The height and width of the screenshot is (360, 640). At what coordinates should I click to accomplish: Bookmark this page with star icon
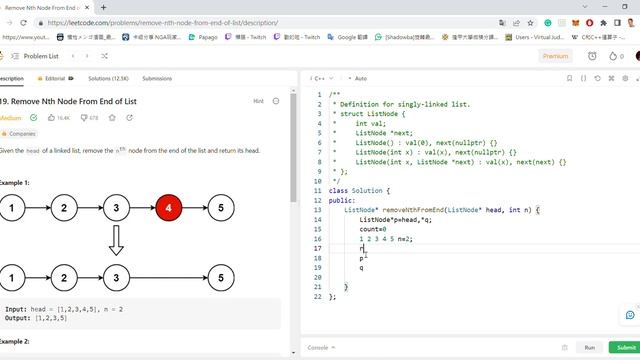530,23
